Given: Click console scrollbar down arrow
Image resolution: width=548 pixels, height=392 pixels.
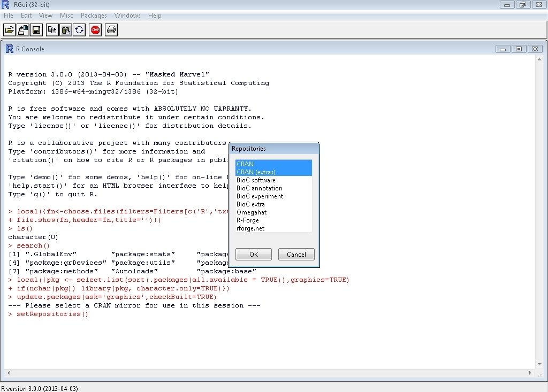Looking at the screenshot, I should click(x=539, y=364).
